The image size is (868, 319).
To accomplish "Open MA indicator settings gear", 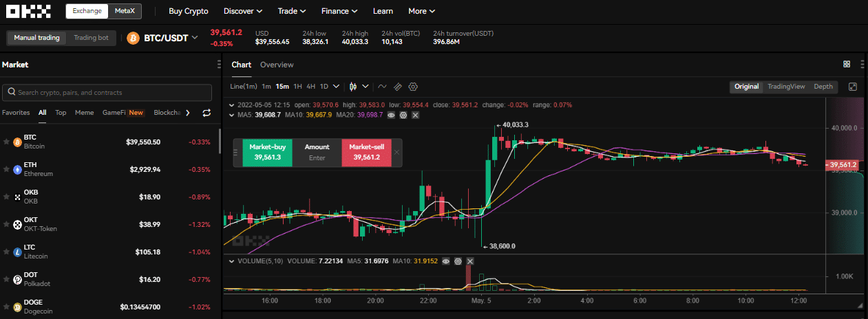I will pyautogui.click(x=403, y=115).
